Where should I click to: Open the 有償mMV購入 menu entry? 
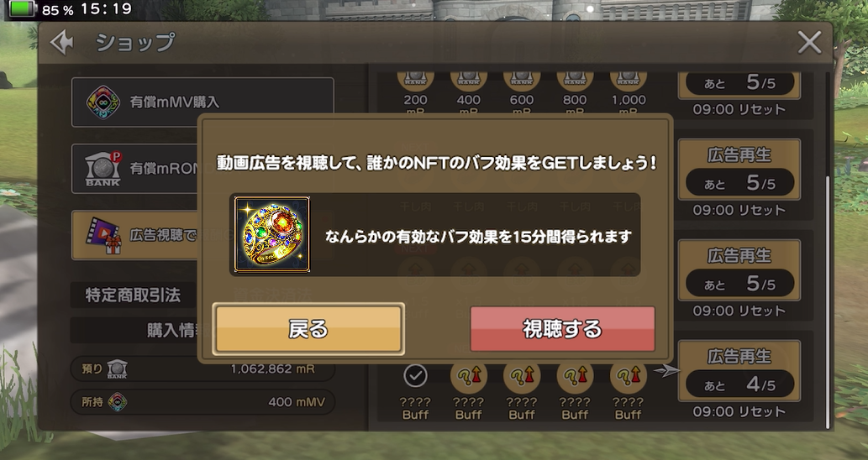coord(203,102)
